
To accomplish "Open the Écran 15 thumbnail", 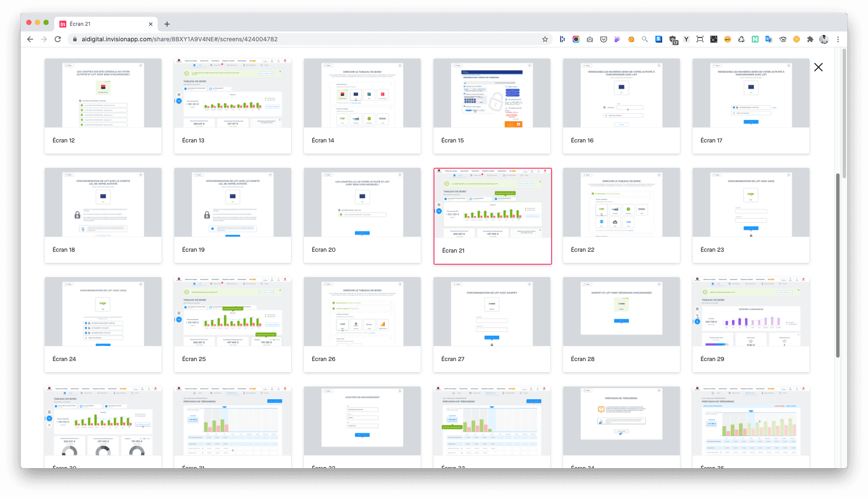I will (x=492, y=106).
